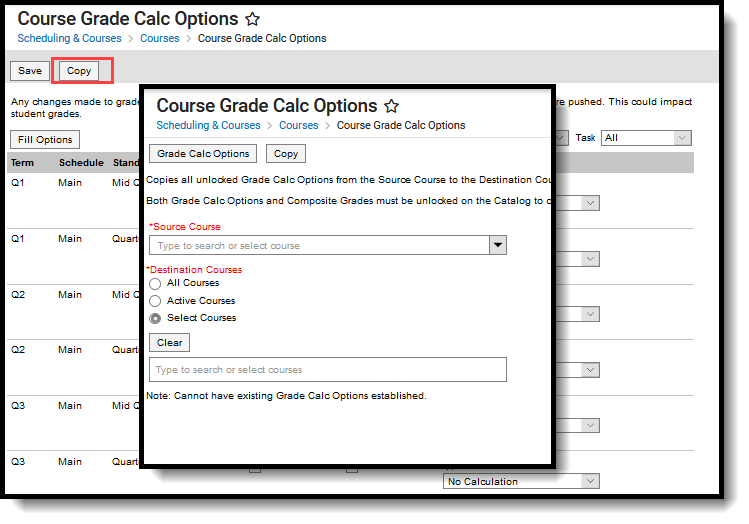
Task: Choose the Active Courses option
Action: point(155,301)
